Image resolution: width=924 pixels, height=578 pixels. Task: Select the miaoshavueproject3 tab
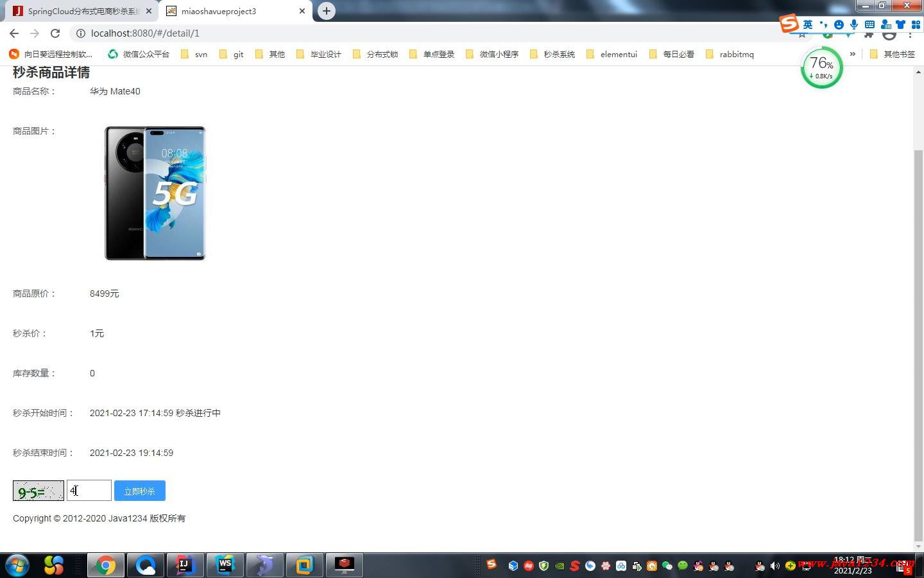click(x=235, y=11)
